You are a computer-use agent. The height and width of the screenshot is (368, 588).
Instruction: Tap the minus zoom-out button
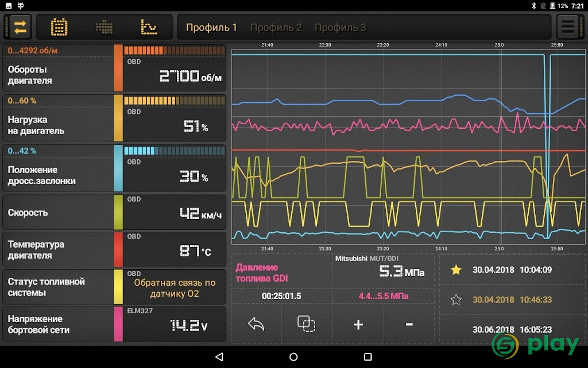point(409,324)
